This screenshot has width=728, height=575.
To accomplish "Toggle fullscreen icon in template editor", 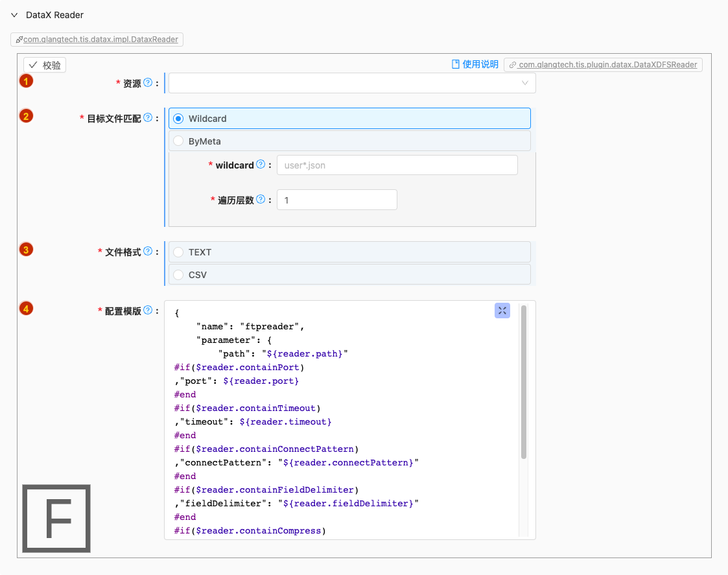I will coord(502,311).
